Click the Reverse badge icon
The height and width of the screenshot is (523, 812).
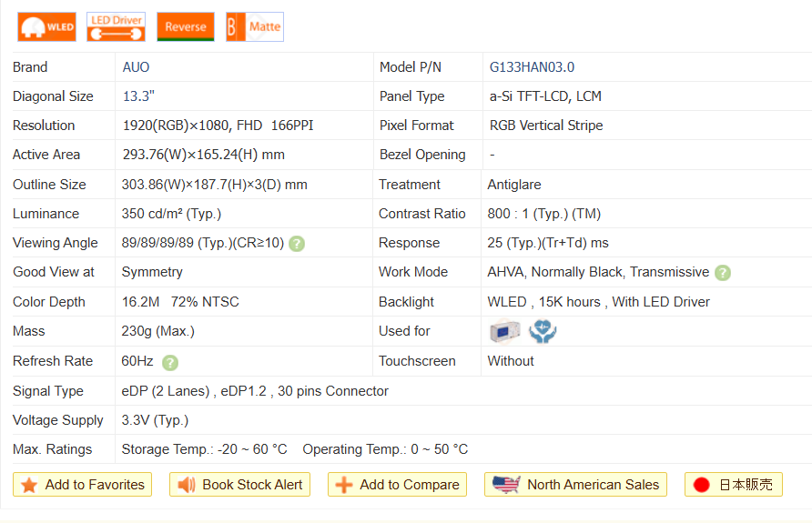[186, 27]
